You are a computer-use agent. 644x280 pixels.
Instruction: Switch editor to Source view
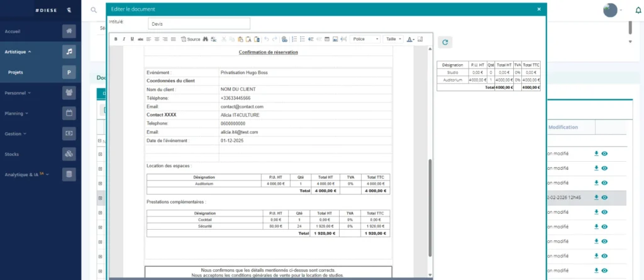coord(191,39)
